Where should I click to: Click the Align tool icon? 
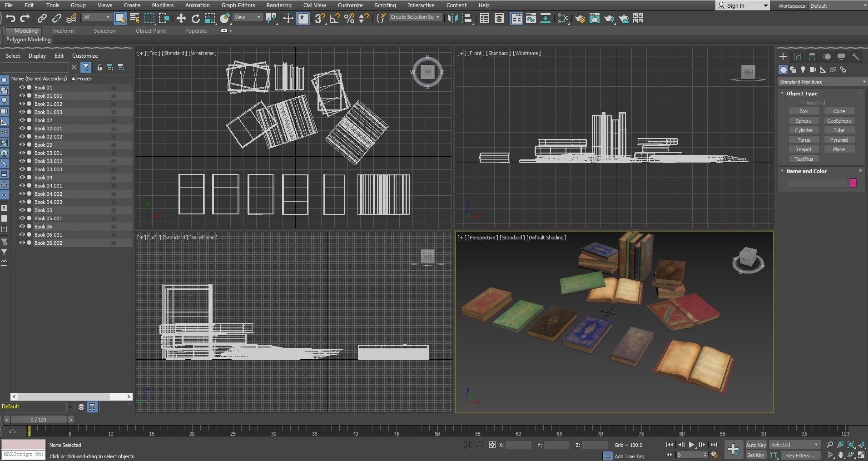[x=467, y=18]
